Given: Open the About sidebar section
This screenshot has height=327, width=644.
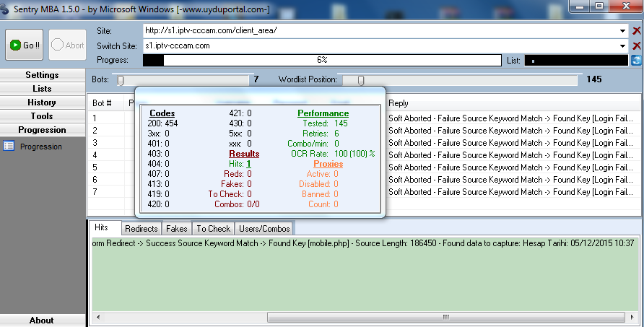Looking at the screenshot, I should pyautogui.click(x=42, y=321).
